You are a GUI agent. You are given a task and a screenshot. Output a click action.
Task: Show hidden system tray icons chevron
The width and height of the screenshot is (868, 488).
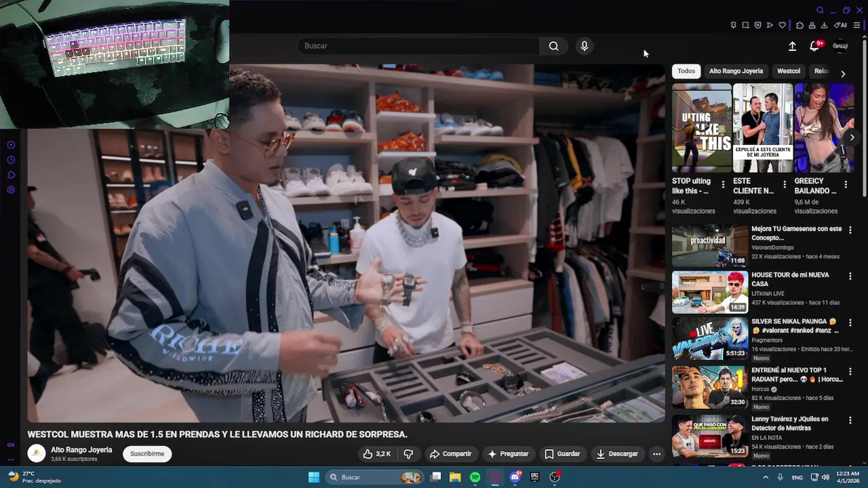coord(766,477)
